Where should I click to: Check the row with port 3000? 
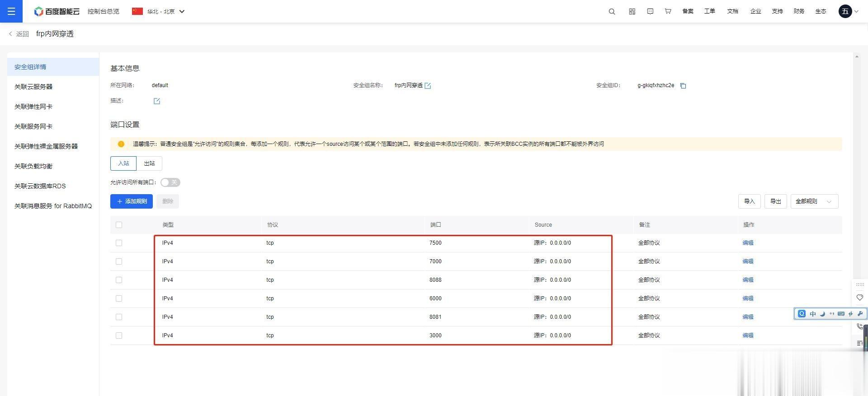click(x=119, y=335)
